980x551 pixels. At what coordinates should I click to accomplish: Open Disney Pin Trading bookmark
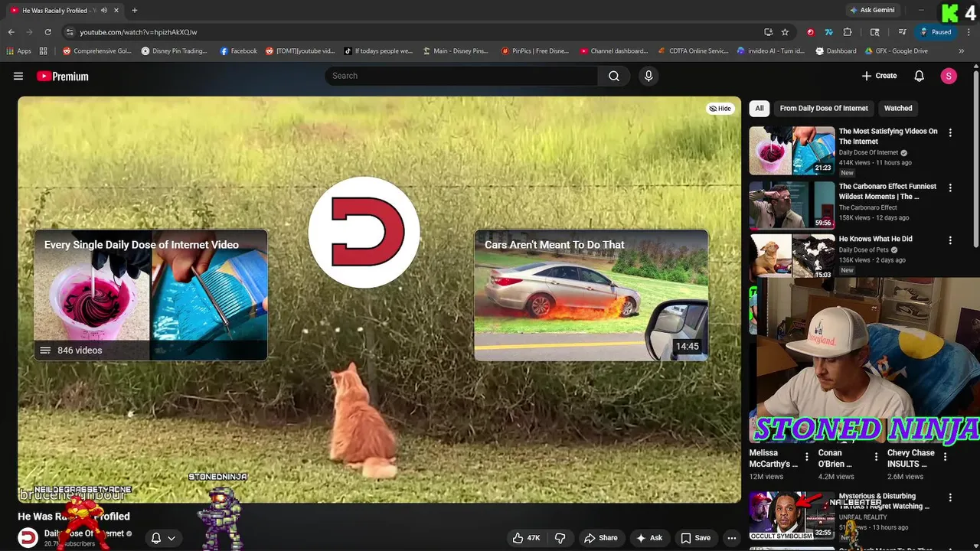click(x=175, y=51)
